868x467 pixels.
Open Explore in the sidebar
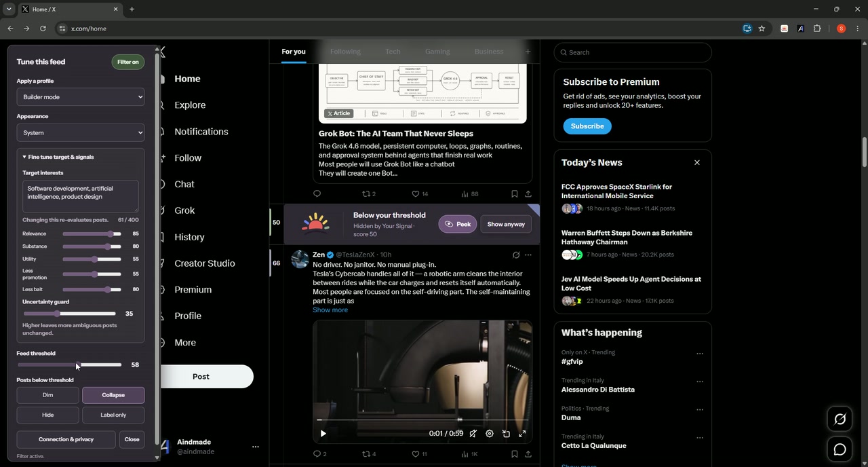pyautogui.click(x=190, y=105)
